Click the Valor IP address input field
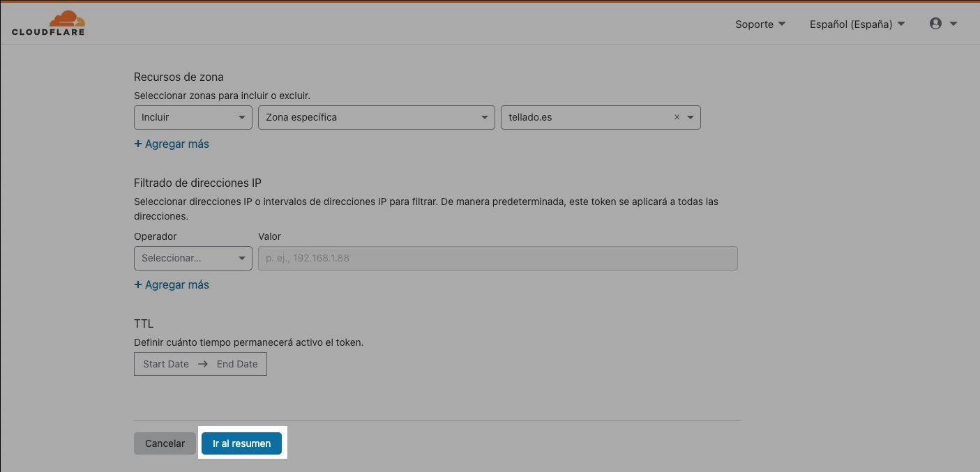Image resolution: width=980 pixels, height=472 pixels. [497, 258]
